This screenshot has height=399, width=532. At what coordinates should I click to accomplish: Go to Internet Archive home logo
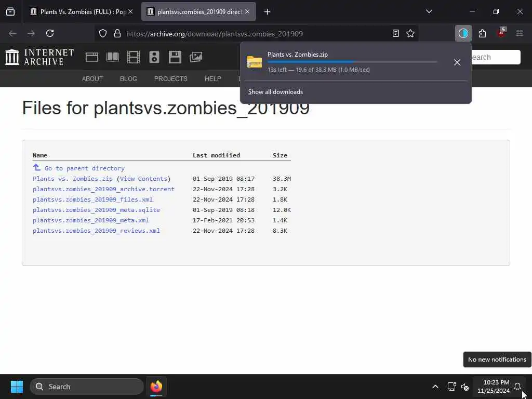click(39, 57)
